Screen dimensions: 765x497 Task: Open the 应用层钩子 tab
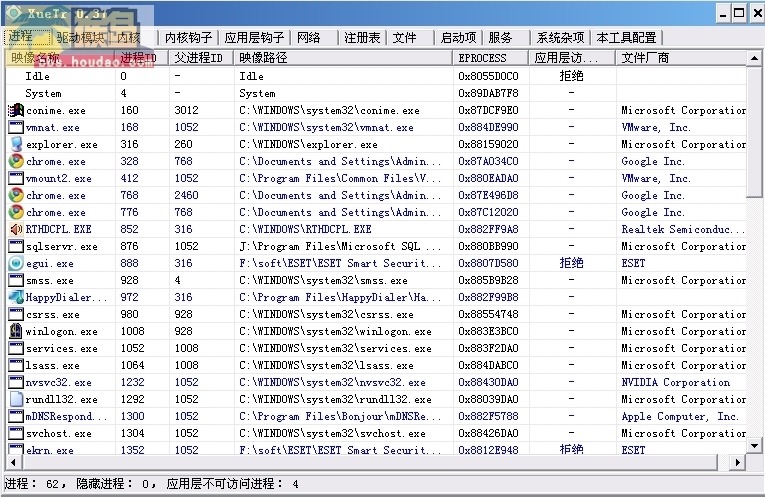tap(254, 38)
